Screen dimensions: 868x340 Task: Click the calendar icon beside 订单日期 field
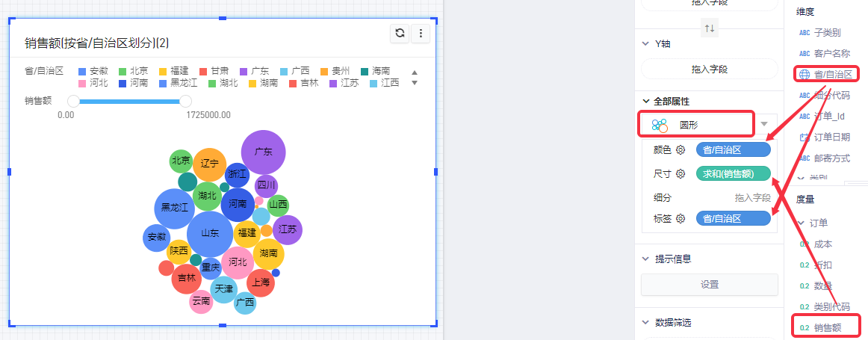click(x=805, y=137)
